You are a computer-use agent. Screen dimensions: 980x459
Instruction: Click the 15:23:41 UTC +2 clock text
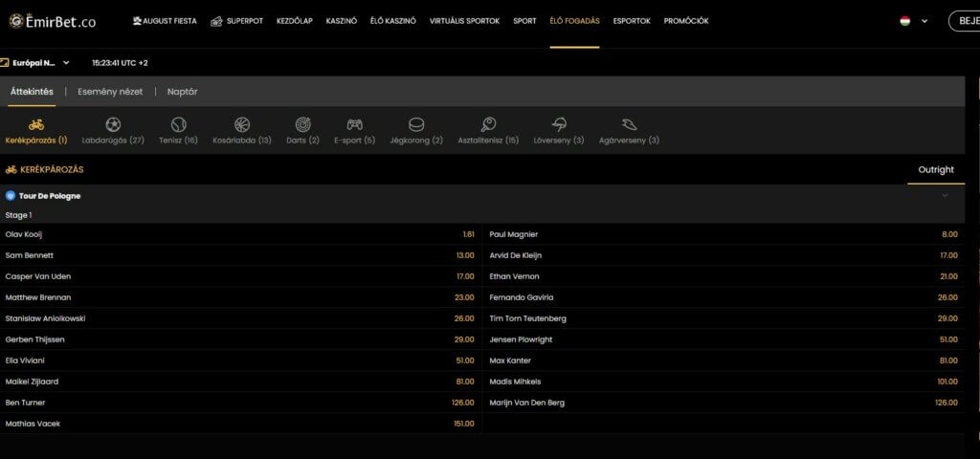click(x=120, y=63)
